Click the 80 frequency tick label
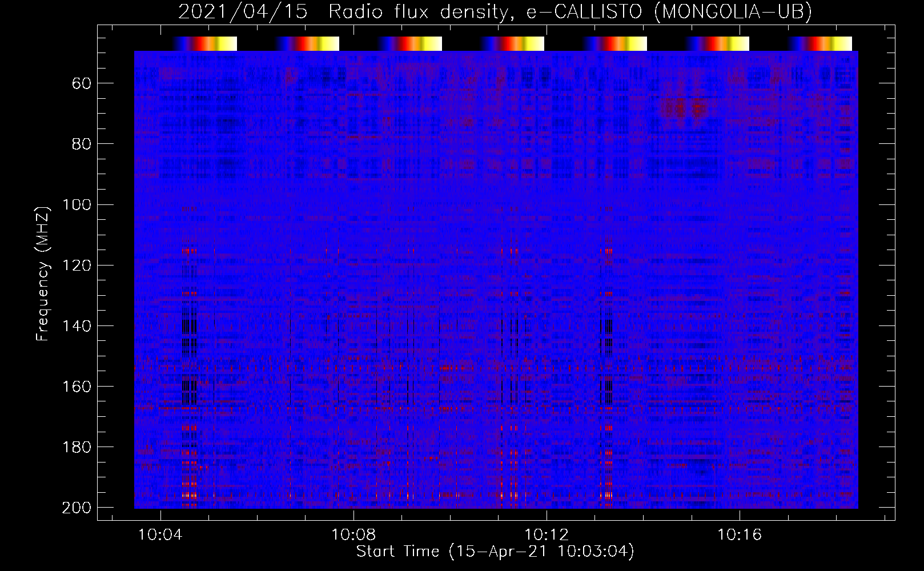 click(x=82, y=144)
